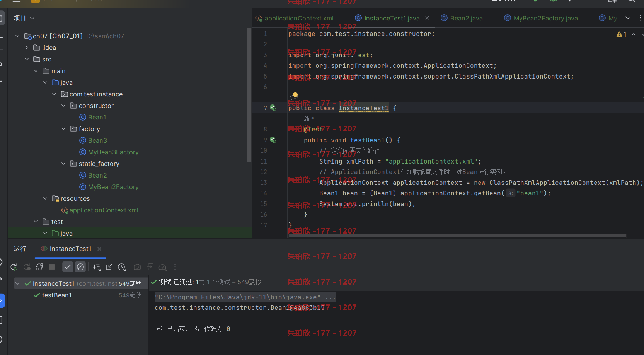Click the profiler gauge icon in Run toolbar

tap(163, 267)
